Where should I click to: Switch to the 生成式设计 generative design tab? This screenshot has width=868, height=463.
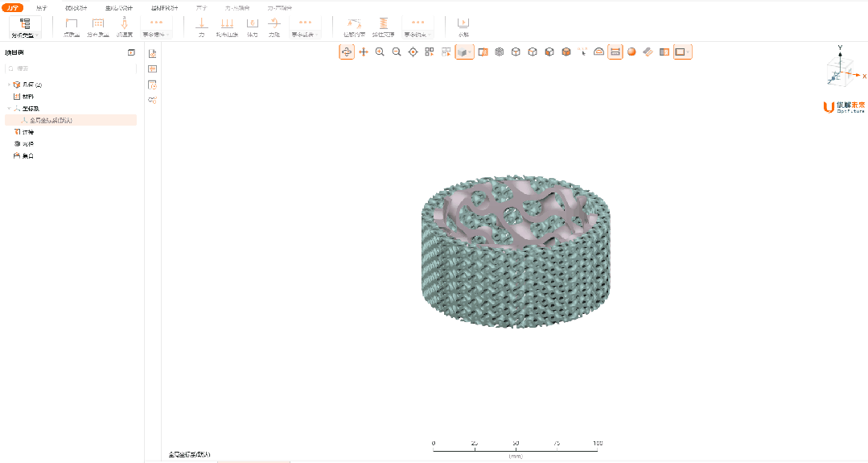(x=119, y=8)
